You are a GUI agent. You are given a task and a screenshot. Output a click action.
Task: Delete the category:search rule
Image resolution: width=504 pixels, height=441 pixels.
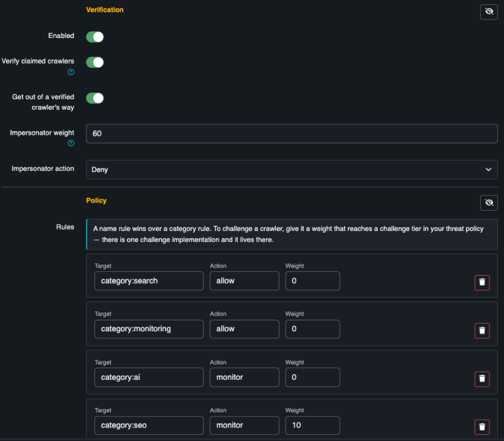[x=482, y=282]
